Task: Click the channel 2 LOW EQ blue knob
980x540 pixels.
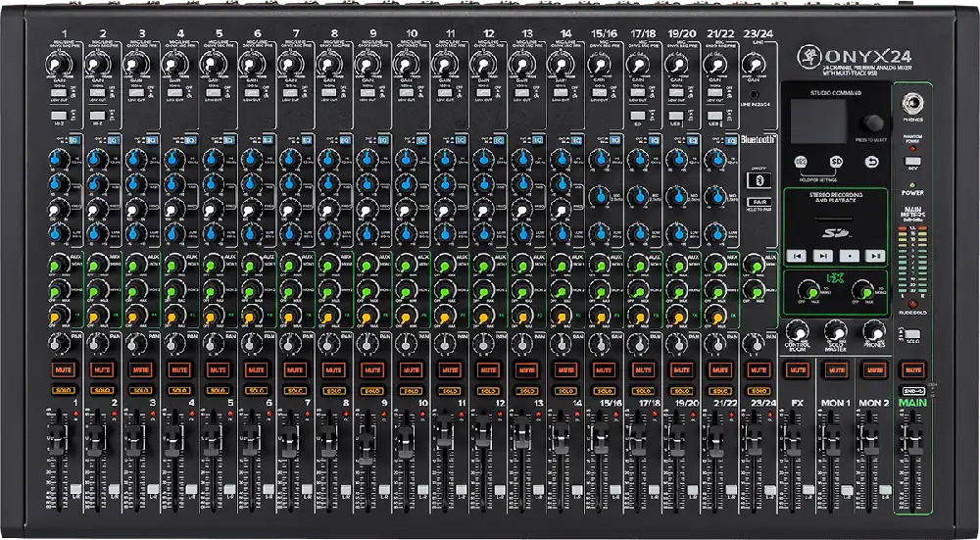Action: click(96, 233)
